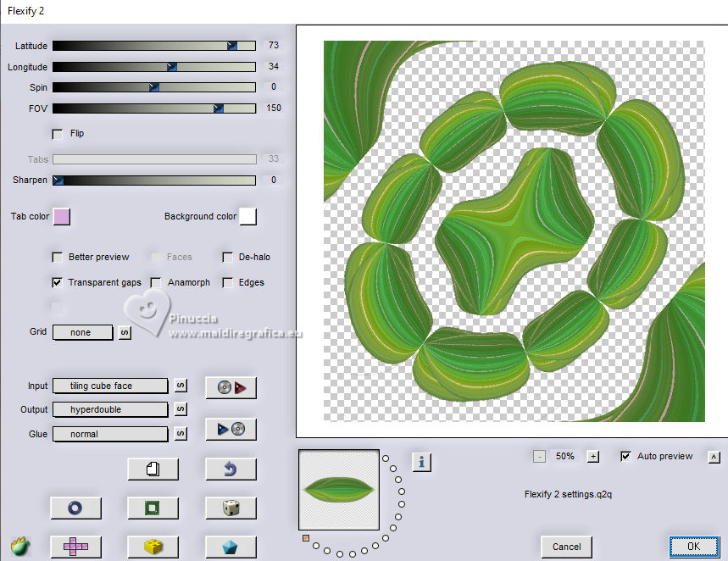This screenshot has width=728, height=561.
Task: Zoom in with the plus button
Action: 593,457
